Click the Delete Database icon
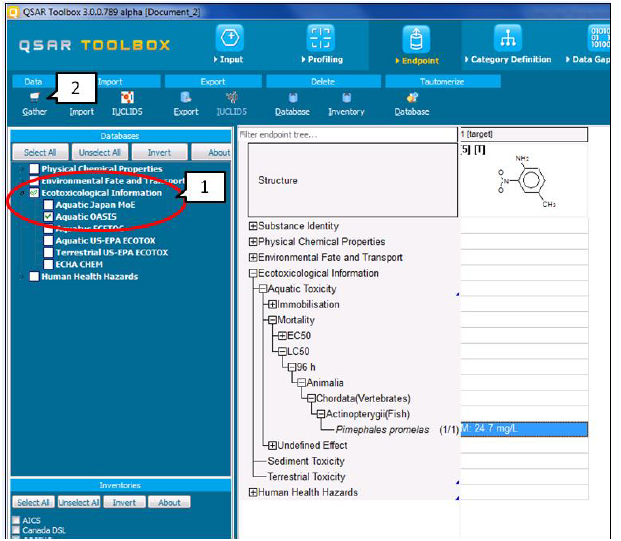This screenshot has height=541, width=621. [x=293, y=97]
